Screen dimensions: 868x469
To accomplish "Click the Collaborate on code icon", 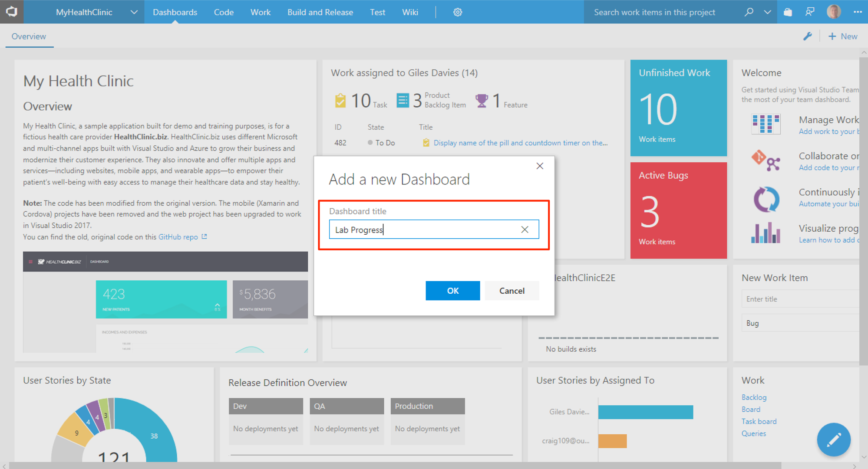I will tap(766, 161).
